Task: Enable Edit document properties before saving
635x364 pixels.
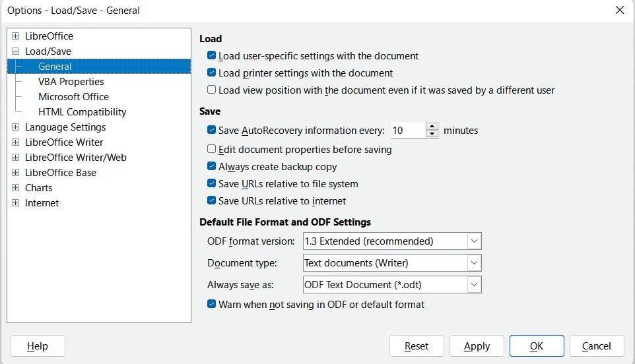Action: 212,150
